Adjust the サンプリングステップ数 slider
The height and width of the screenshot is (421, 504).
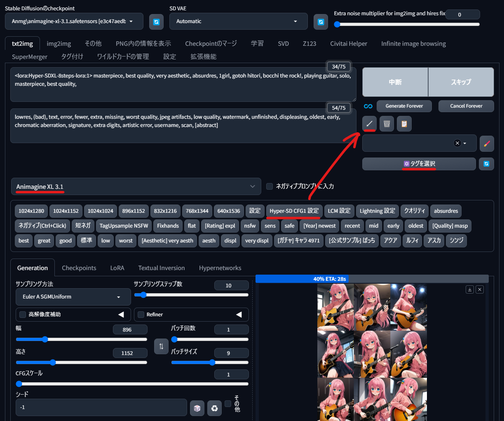tap(191, 295)
